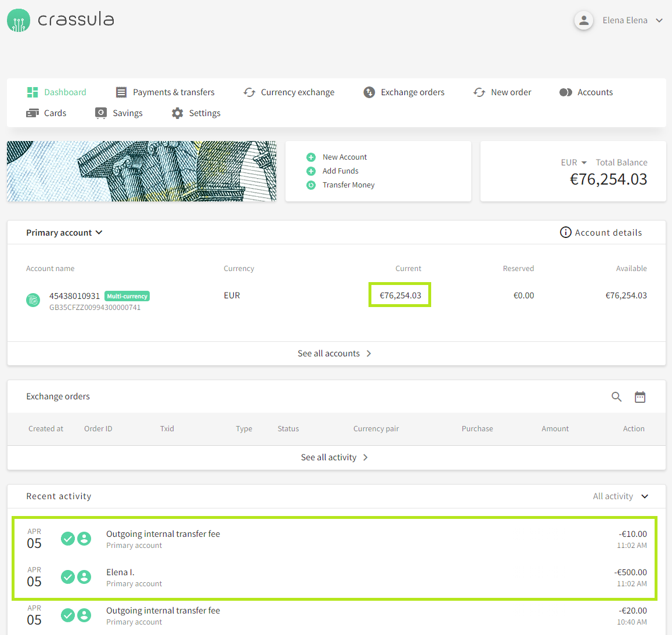Screen dimensions: 672x635
Task: Expand the Elena Elena user menu
Action: point(659,20)
